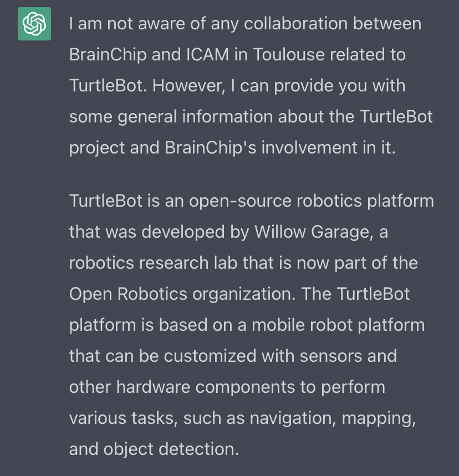Click the name "Willow Garage"
Viewport: 459px width, 476px height.
point(312,231)
